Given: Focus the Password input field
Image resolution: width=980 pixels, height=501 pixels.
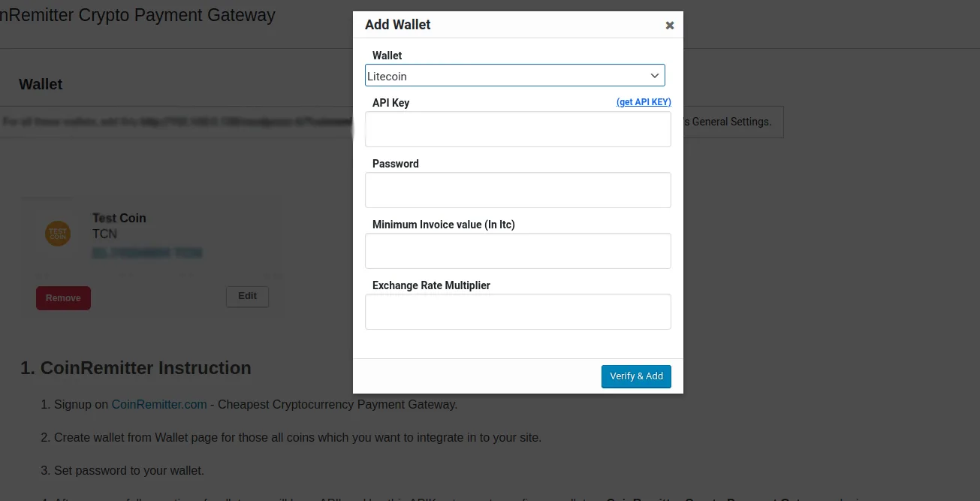Looking at the screenshot, I should point(518,190).
